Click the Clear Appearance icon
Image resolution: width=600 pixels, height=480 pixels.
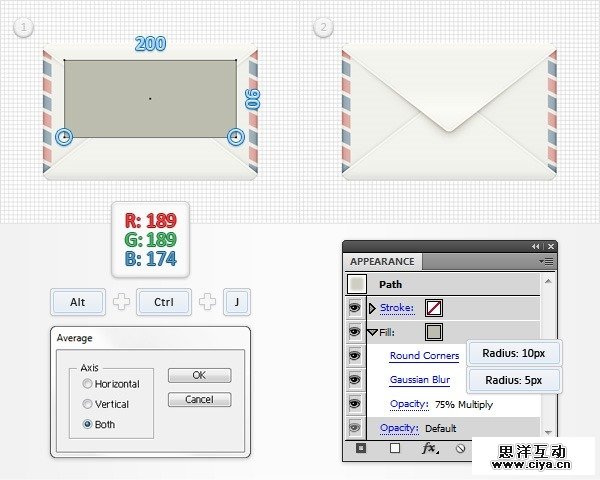460,449
